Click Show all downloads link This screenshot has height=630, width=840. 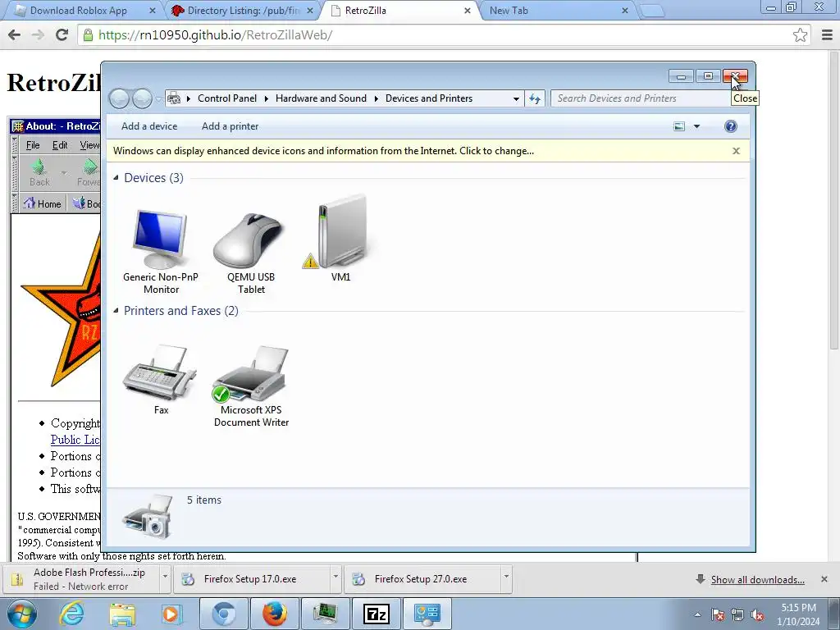(757, 580)
